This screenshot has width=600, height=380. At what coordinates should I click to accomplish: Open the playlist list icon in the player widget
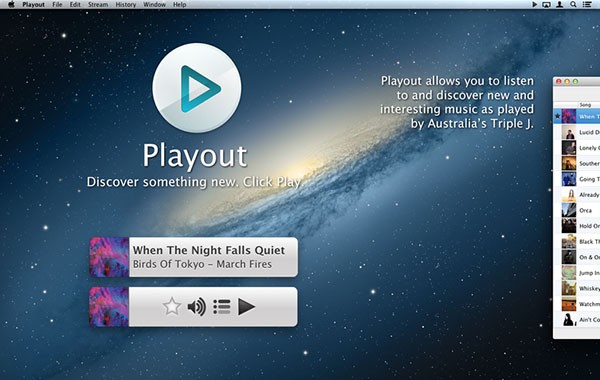pyautogui.click(x=222, y=307)
